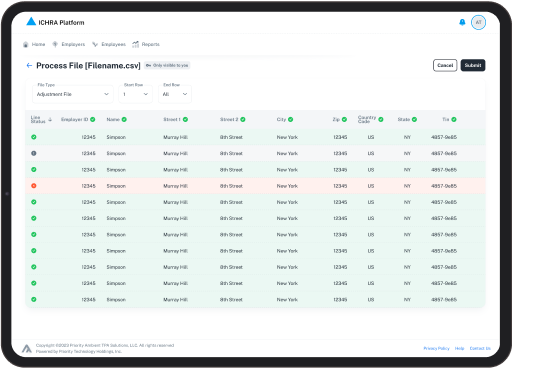The image size is (550, 369).
Task: Click the Submit button
Action: [473, 65]
